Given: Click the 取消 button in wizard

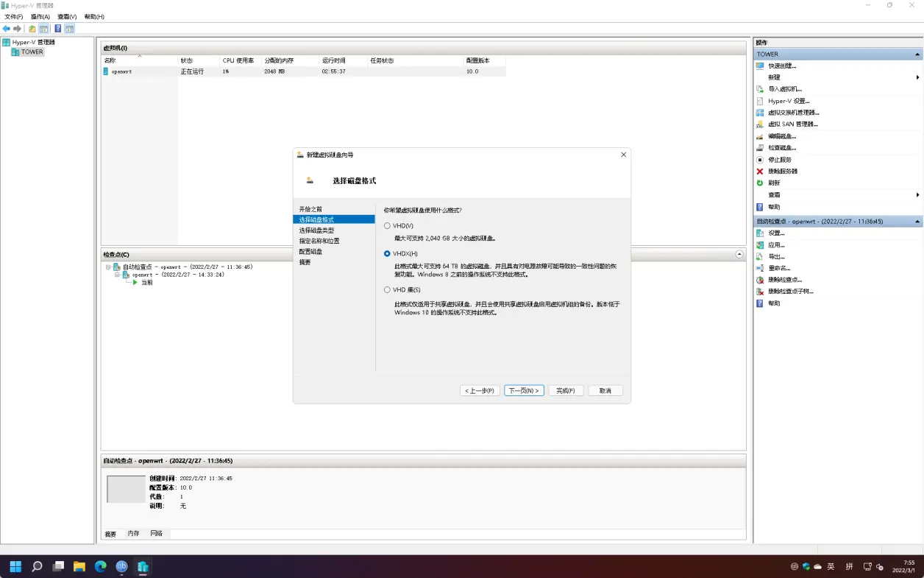Looking at the screenshot, I should pyautogui.click(x=605, y=391).
